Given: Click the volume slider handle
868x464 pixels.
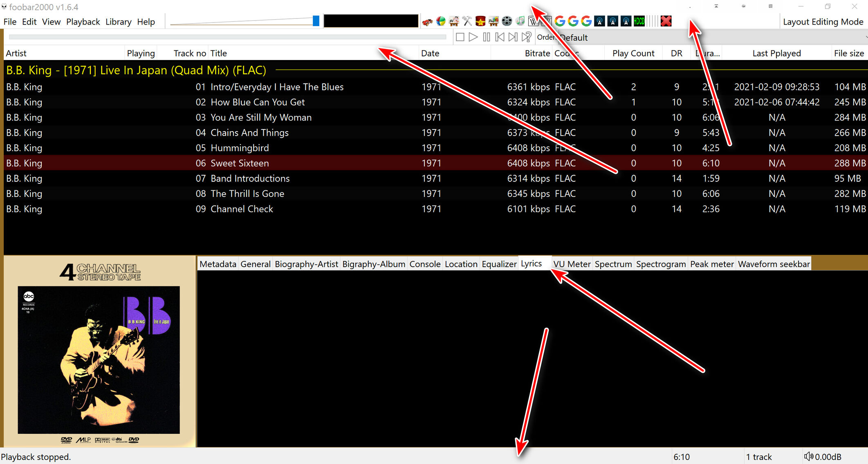Looking at the screenshot, I should [316, 21].
